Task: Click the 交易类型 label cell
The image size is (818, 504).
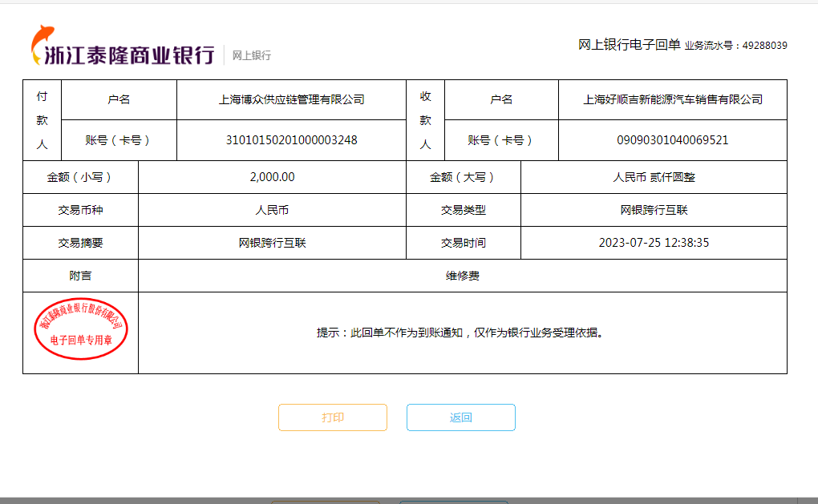Action: pyautogui.click(x=463, y=210)
